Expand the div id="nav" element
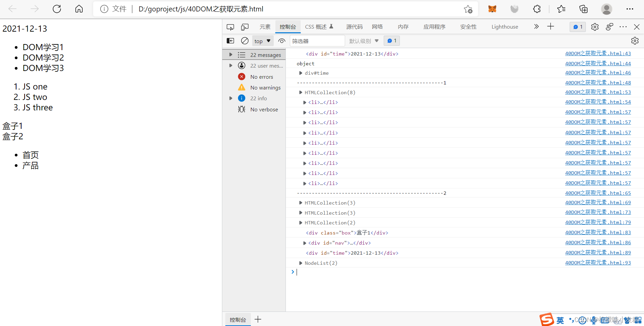 pos(305,243)
